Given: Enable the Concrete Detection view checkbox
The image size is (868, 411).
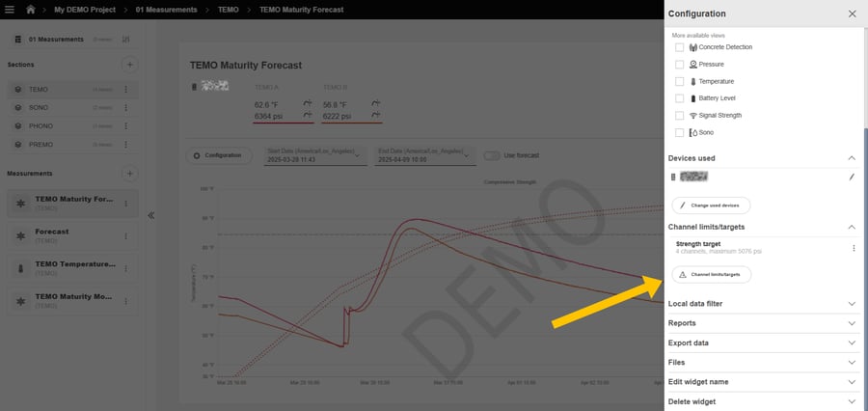Looking at the screenshot, I should [680, 47].
